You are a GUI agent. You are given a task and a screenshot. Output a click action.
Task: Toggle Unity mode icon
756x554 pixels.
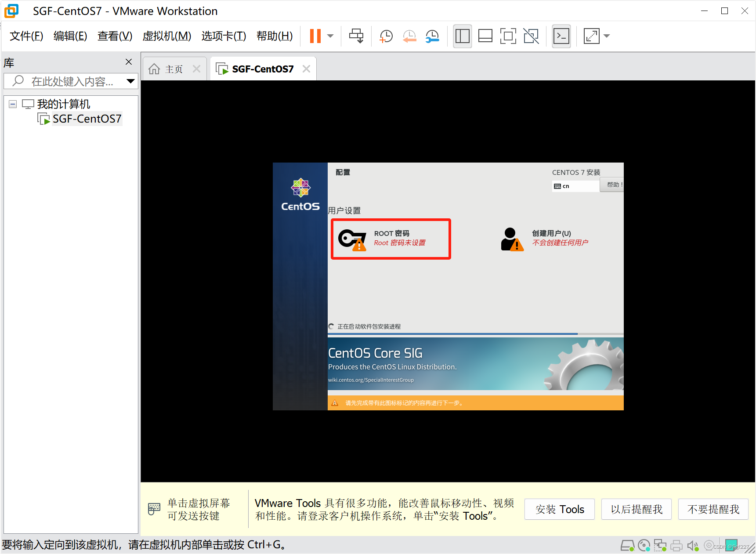click(531, 36)
